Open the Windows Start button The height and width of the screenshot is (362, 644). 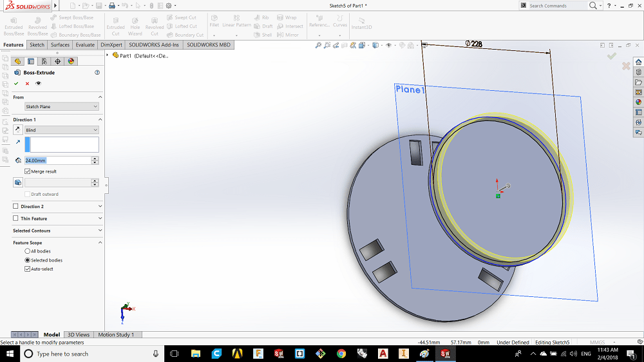pyautogui.click(x=10, y=354)
